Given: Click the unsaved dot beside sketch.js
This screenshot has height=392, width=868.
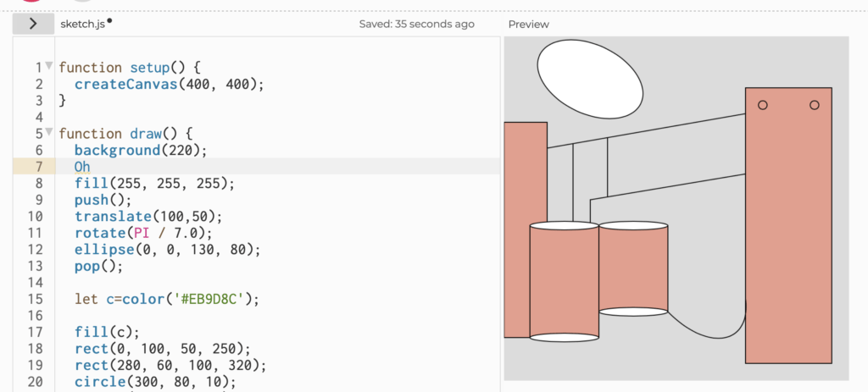Looking at the screenshot, I should (x=109, y=21).
